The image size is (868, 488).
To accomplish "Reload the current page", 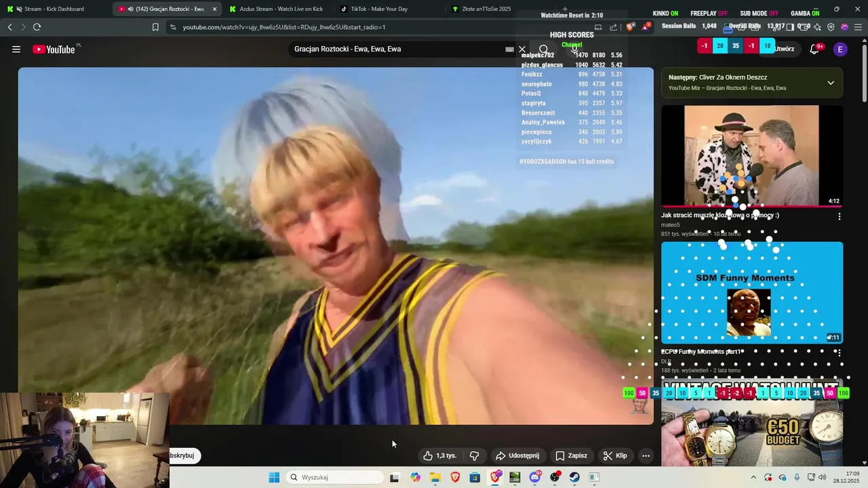I will pos(37,27).
